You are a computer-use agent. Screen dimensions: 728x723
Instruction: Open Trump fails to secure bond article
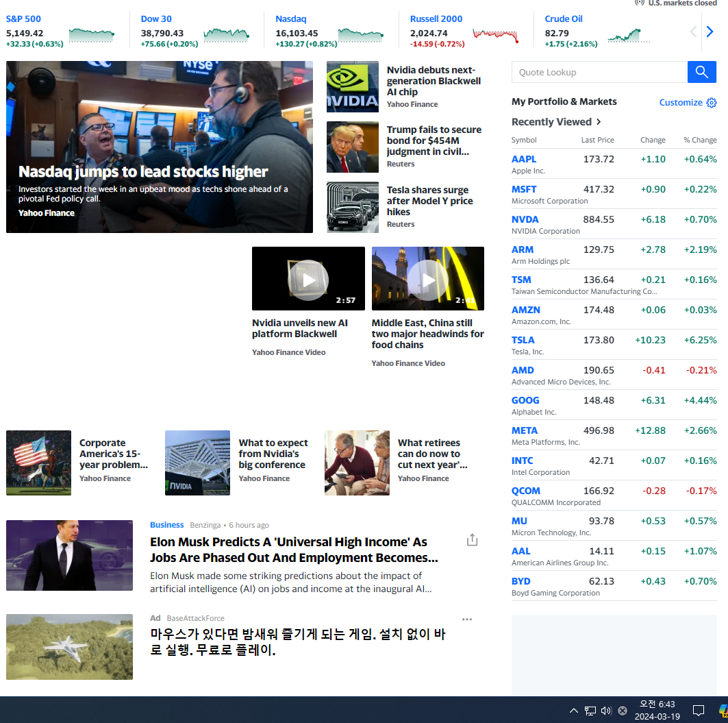[434, 140]
